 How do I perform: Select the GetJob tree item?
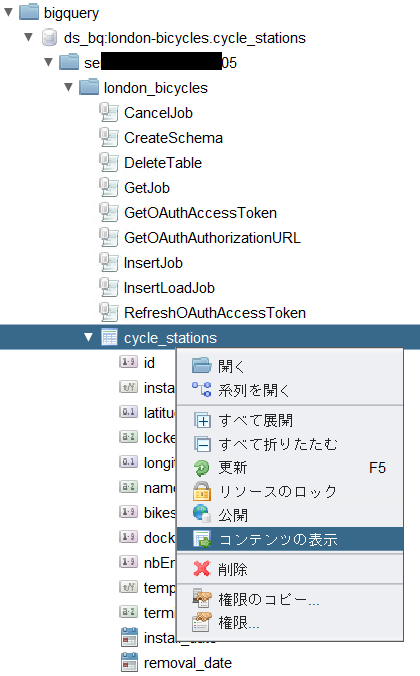click(147, 188)
